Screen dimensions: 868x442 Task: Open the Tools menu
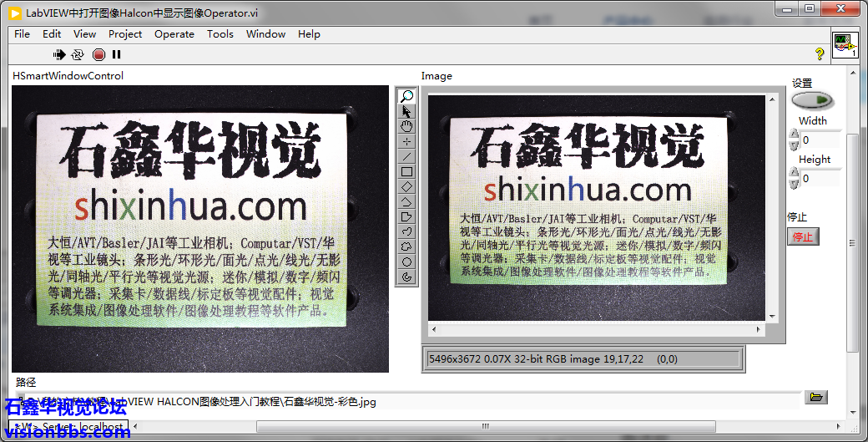point(220,34)
